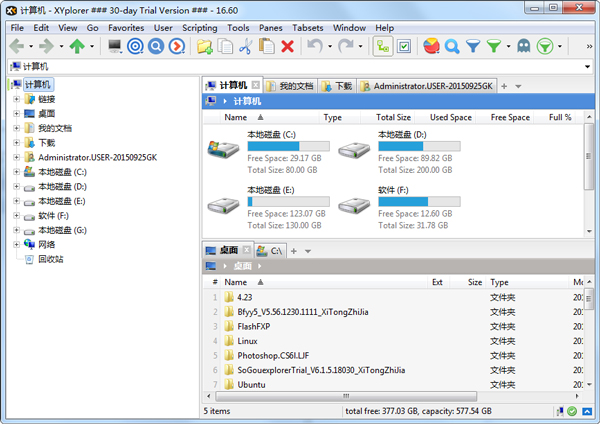Click the Recent Locations arrow circle icon
Screen dimensions: 600x424
point(177,46)
